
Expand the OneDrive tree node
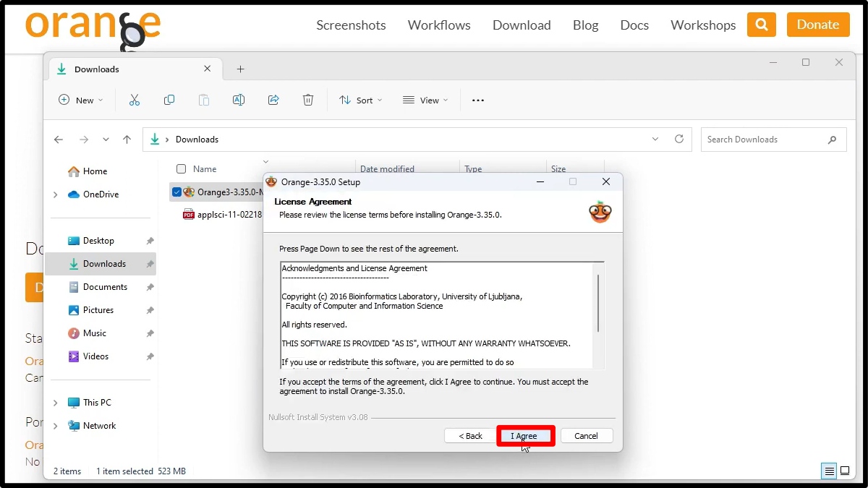point(56,194)
